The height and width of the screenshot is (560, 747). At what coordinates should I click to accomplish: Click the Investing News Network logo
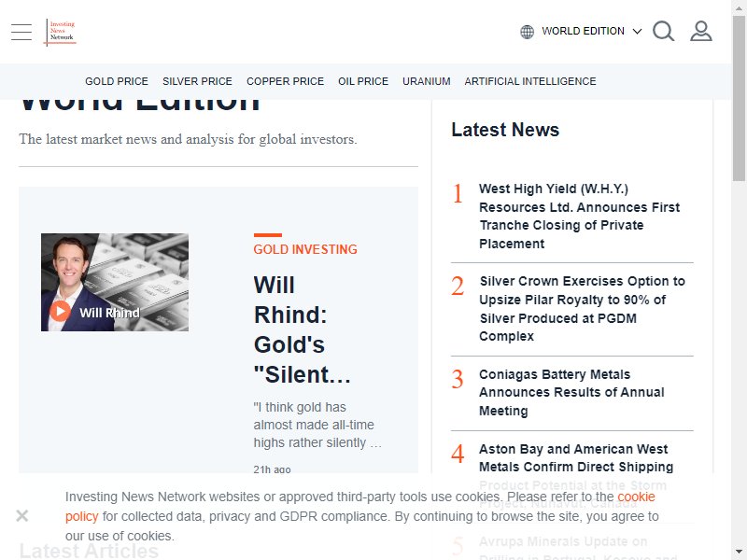click(61, 32)
